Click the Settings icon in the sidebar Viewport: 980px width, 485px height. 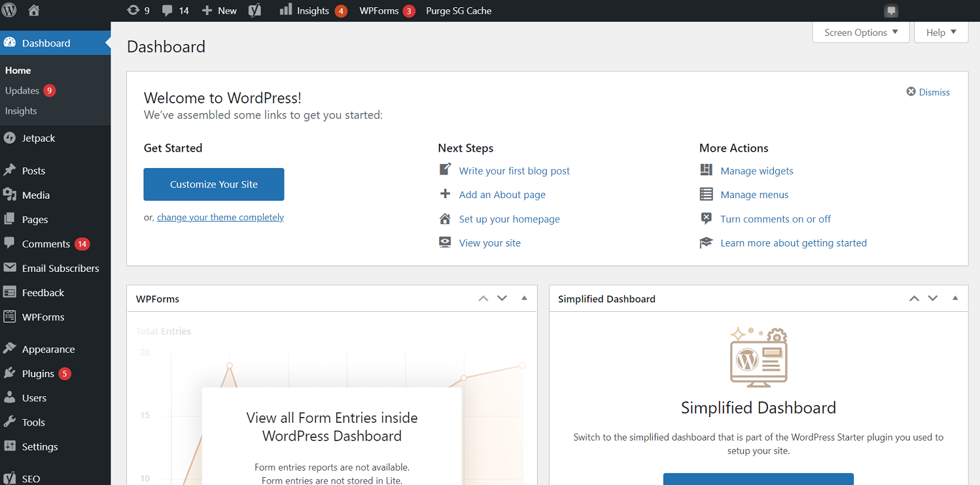click(x=10, y=446)
